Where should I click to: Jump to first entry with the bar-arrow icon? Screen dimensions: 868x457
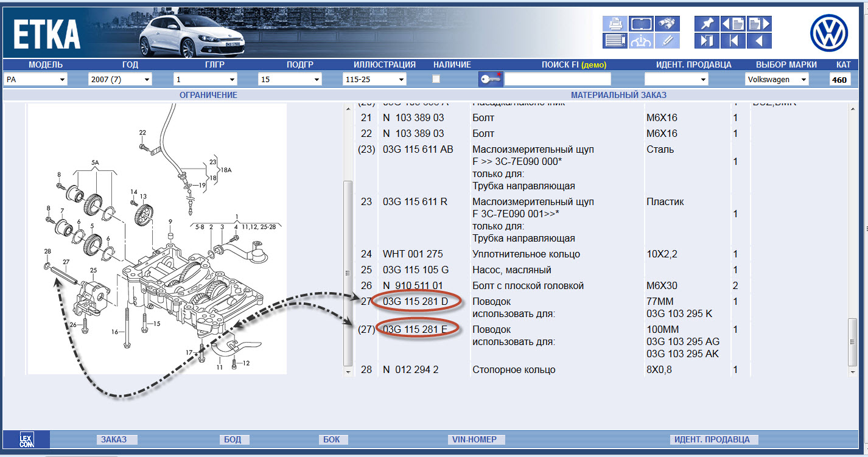coord(733,41)
